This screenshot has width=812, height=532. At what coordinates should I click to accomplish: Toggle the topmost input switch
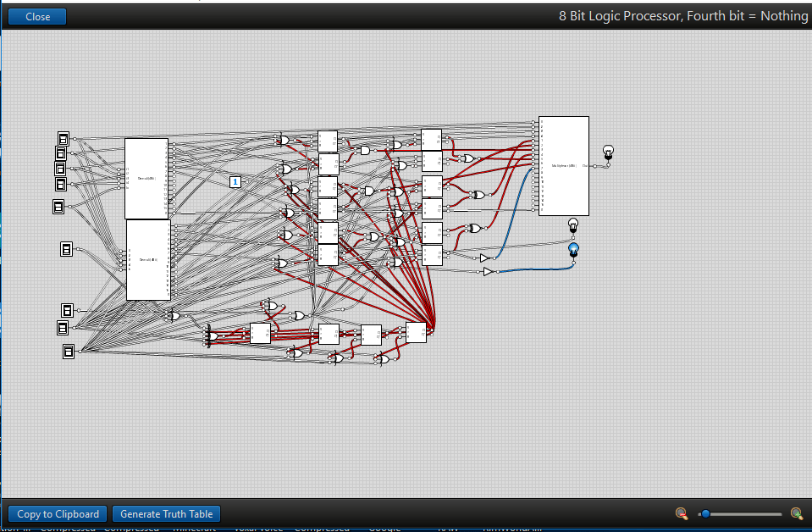[64, 138]
